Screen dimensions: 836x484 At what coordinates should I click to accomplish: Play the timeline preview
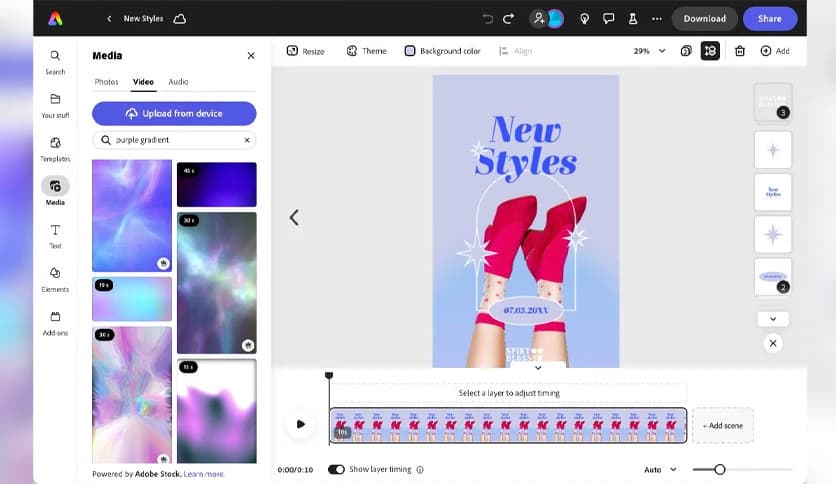tap(300, 424)
